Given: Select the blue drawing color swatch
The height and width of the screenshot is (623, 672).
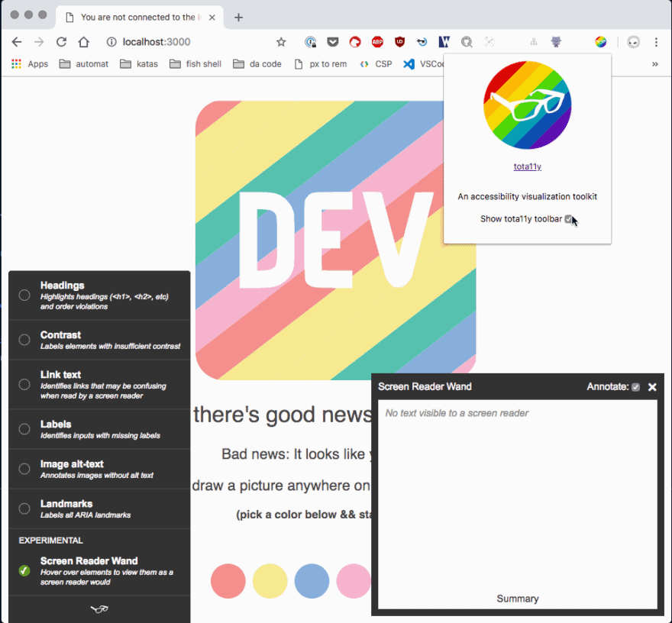Looking at the screenshot, I should pyautogui.click(x=311, y=581).
